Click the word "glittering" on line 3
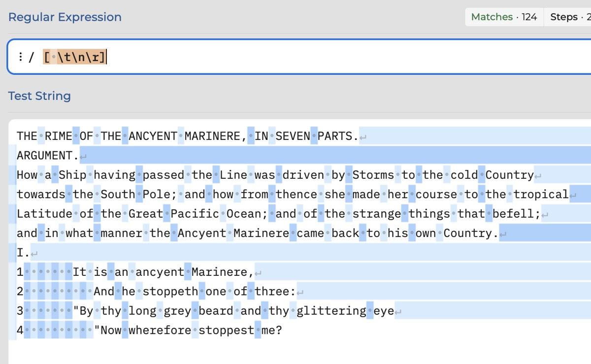 [331, 311]
